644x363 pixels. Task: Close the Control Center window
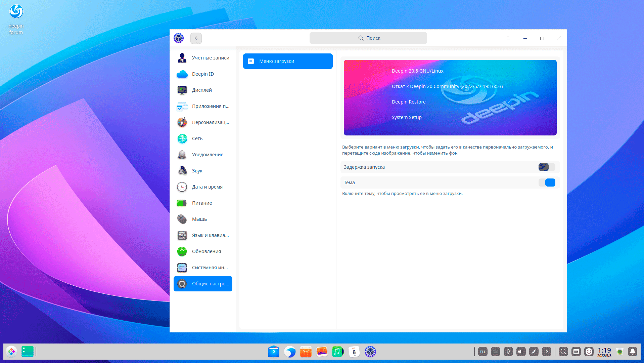[558, 38]
